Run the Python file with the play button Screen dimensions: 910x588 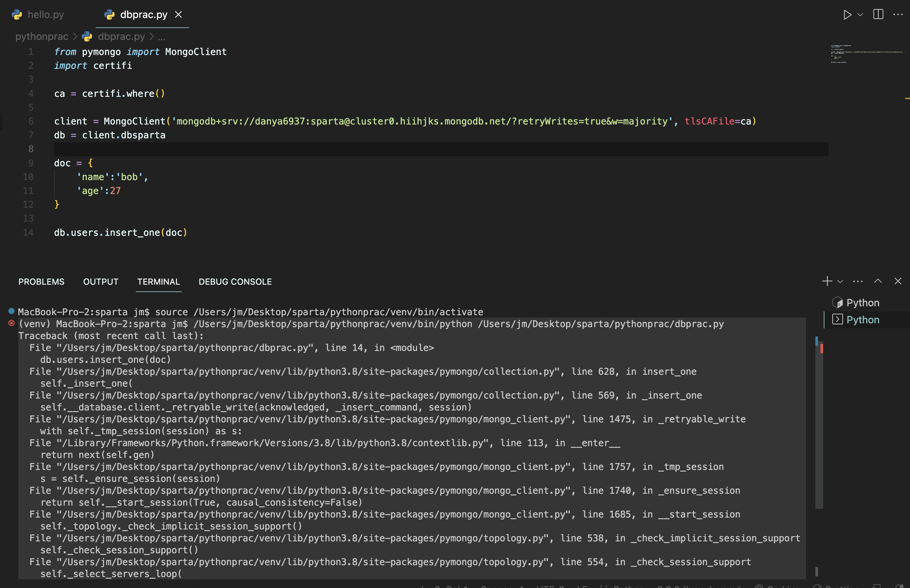(847, 15)
